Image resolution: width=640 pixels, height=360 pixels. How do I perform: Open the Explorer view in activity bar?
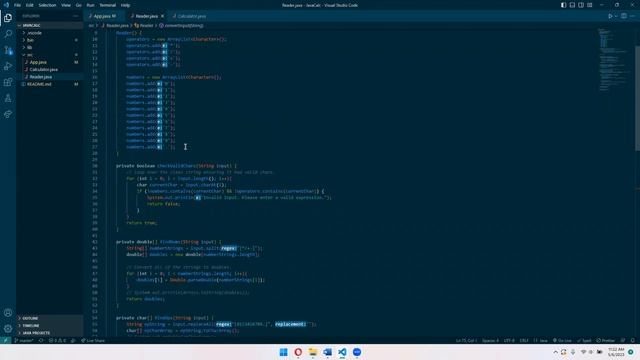click(8, 18)
